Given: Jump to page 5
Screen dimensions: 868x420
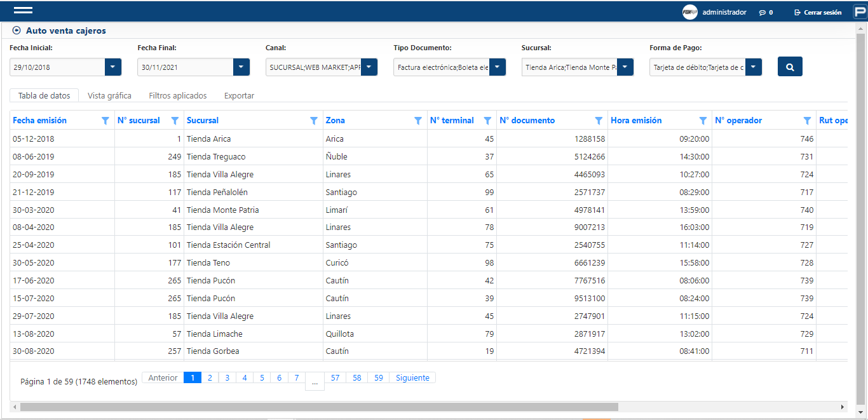Looking at the screenshot, I should click(x=261, y=377).
